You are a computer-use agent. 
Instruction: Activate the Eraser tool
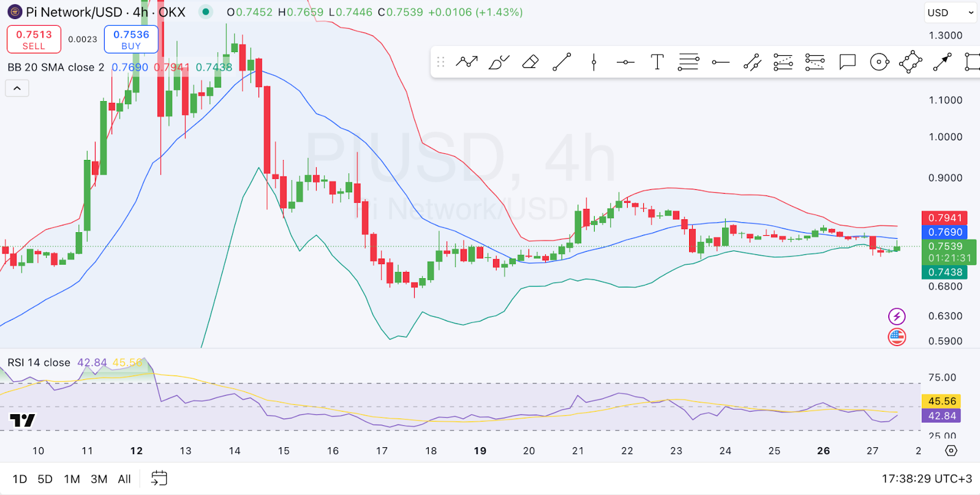[x=530, y=62]
